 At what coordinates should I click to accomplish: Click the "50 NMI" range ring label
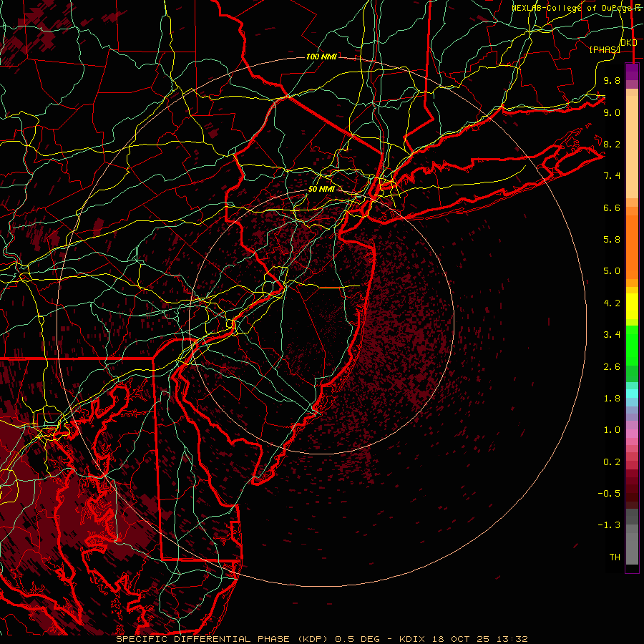point(321,189)
